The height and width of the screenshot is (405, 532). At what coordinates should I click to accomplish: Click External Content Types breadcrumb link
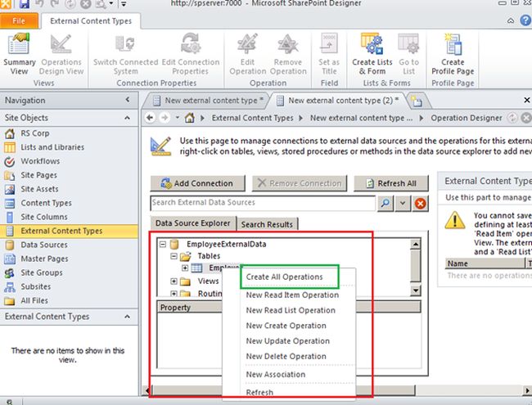tap(252, 118)
